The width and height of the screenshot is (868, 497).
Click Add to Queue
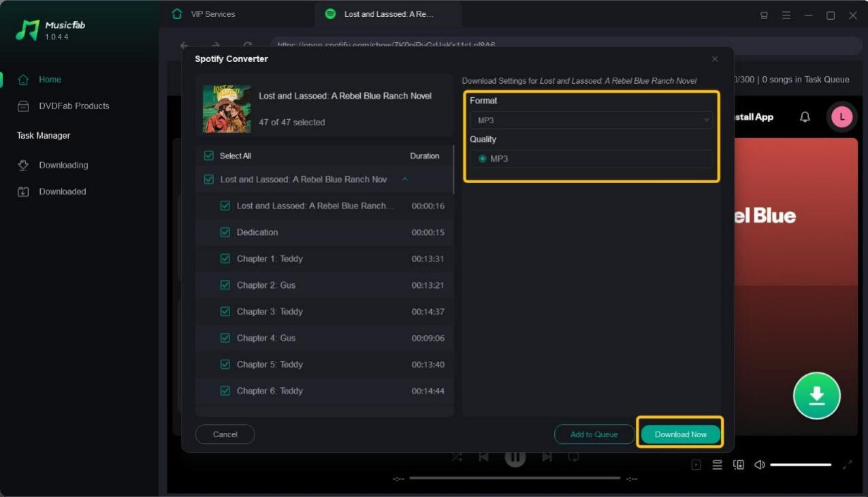coord(594,434)
